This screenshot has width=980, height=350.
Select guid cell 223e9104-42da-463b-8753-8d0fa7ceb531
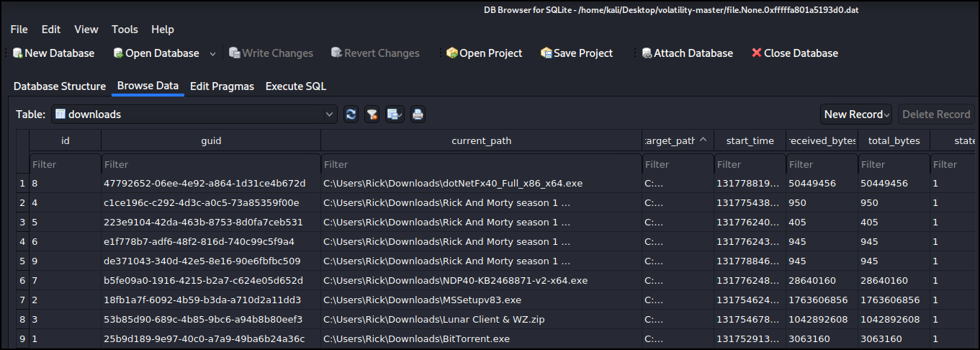coord(211,223)
